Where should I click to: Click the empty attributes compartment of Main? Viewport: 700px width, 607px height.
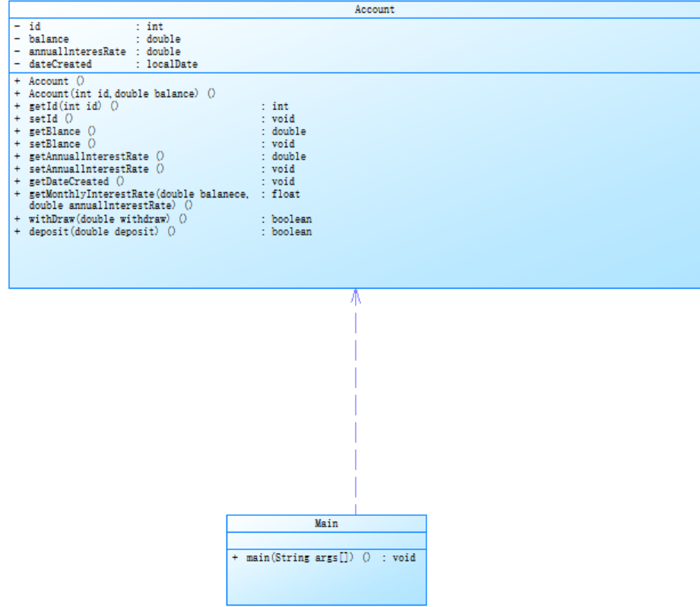(326, 540)
